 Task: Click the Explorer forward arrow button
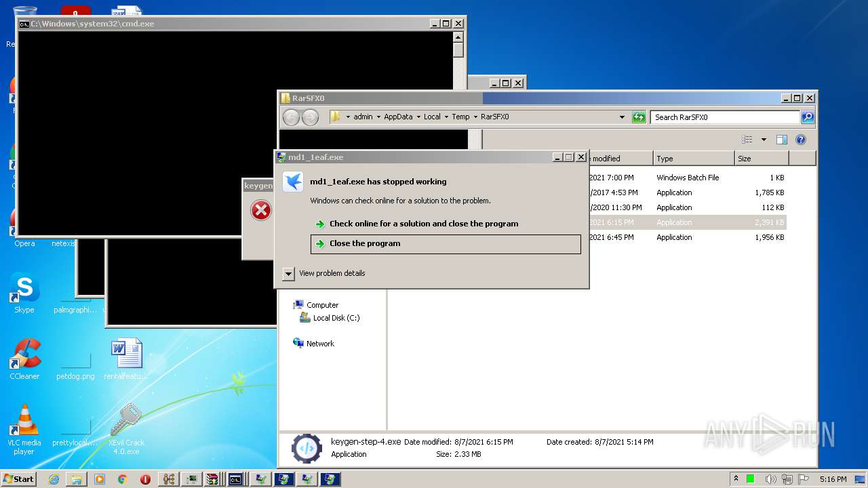click(310, 117)
